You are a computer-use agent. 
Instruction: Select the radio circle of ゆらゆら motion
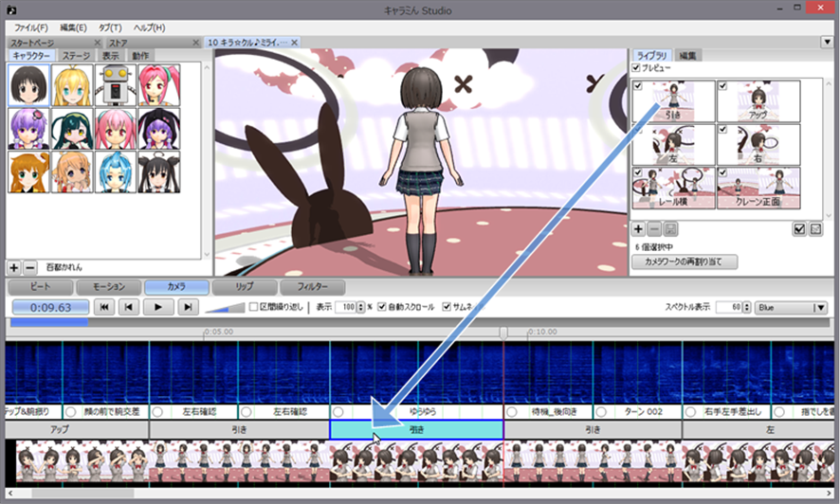pos(338,412)
